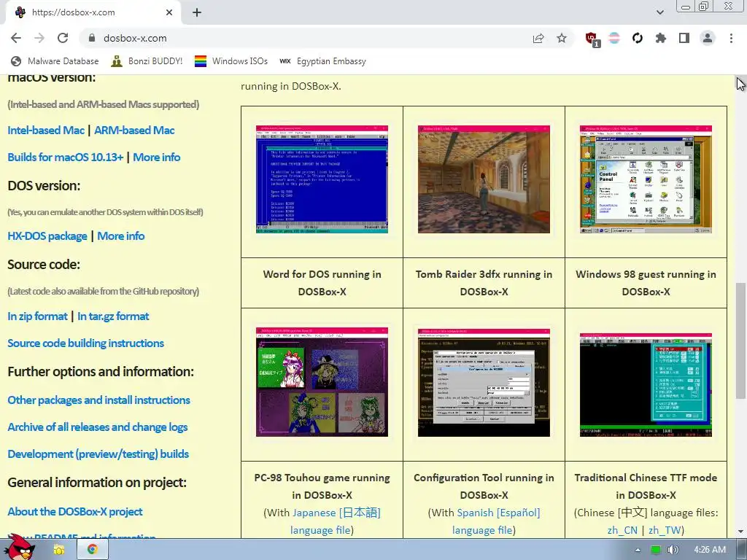This screenshot has height=560, width=747.
Task: Click the scrollbar down arrow
Action: pyautogui.click(x=741, y=532)
